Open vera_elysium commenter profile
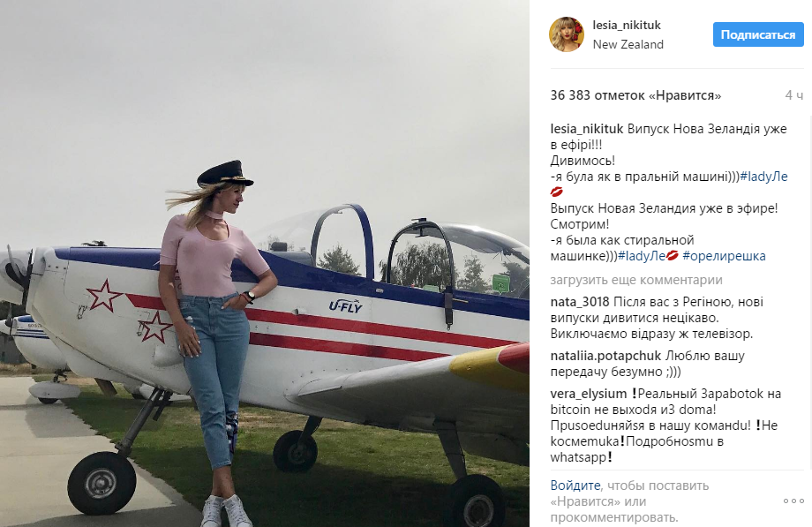The width and height of the screenshot is (812, 527). point(589,394)
